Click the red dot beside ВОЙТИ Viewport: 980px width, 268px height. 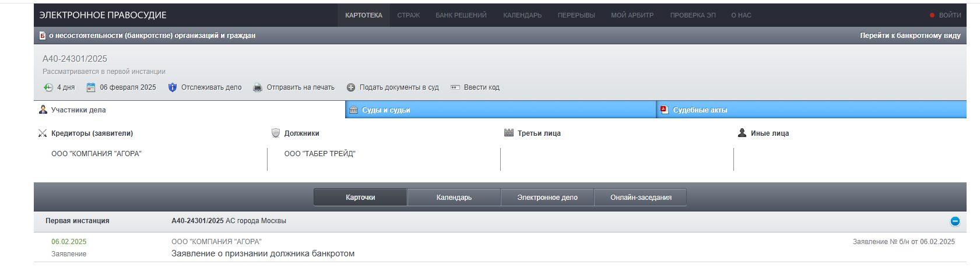[932, 15]
